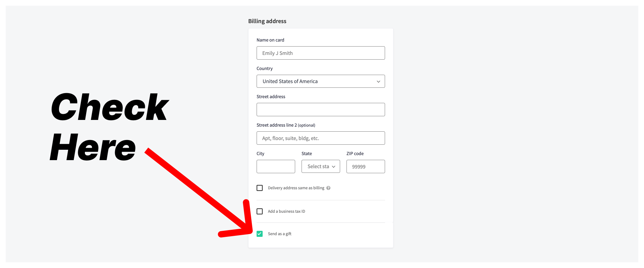Screen dimensions: 644x268
Task: Tick the Add a business tax ID checkbox
Action: [x=260, y=211]
